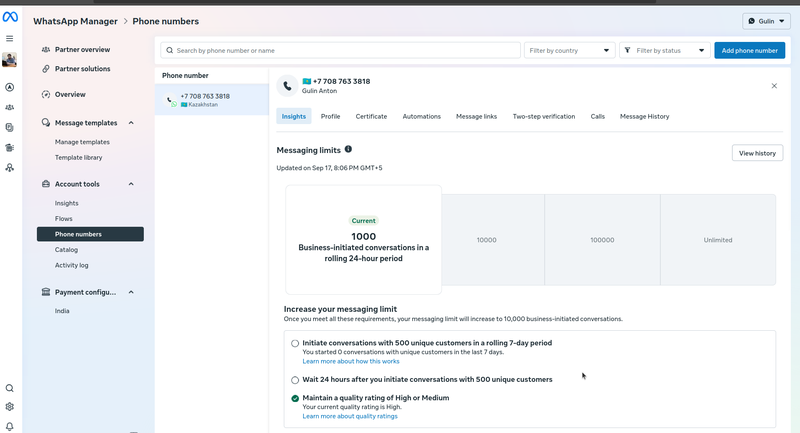Open the hamburger menu in left rail
Viewport: 800px width, 433px height.
(10, 38)
